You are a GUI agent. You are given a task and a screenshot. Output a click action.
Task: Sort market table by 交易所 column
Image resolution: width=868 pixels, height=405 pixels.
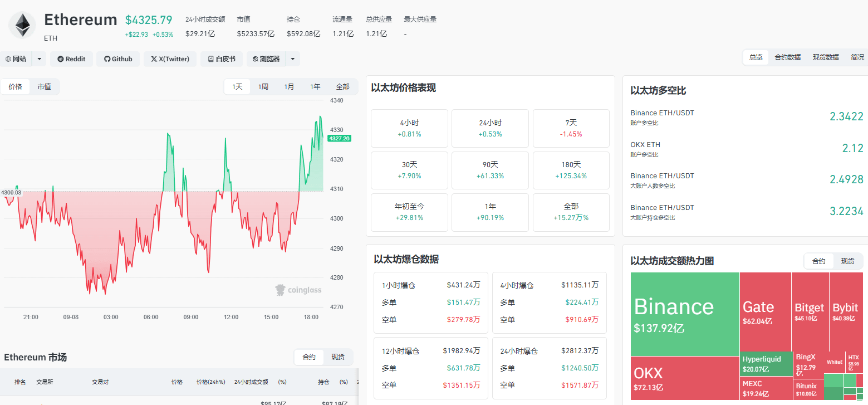pos(45,382)
